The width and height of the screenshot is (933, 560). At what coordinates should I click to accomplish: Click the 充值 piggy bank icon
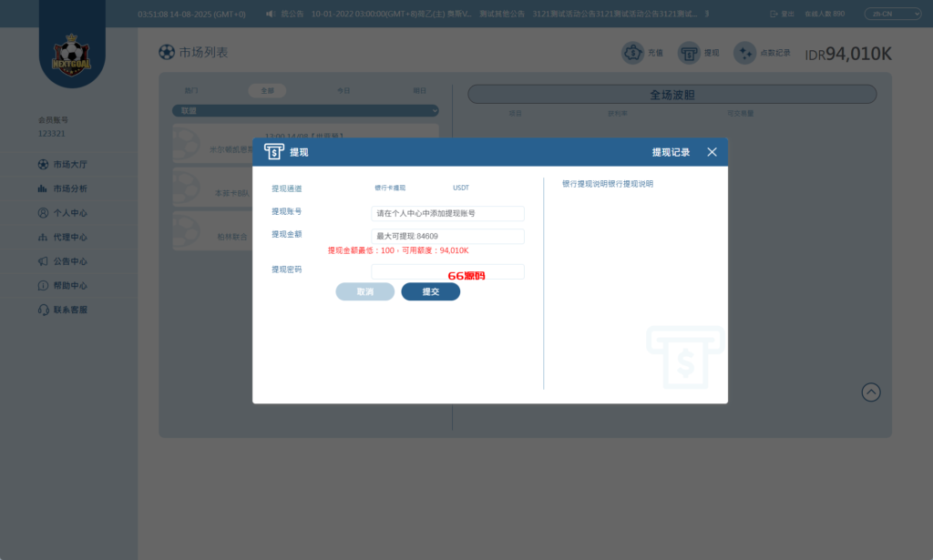(x=632, y=53)
